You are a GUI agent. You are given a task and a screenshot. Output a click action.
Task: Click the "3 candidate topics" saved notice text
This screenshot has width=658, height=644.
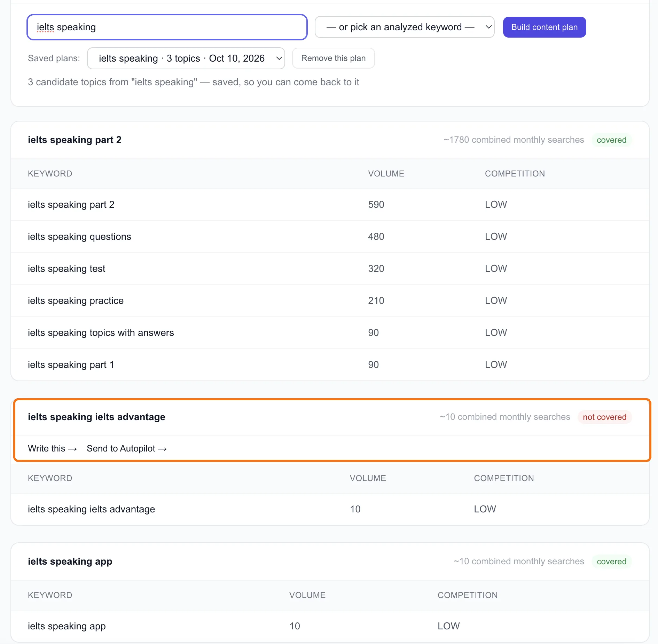[x=193, y=82]
